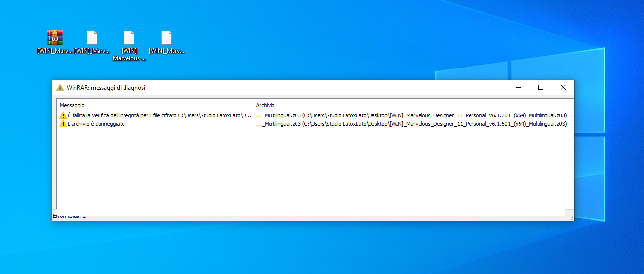Minimize the WinRAR diagnostic messages window
The height and width of the screenshot is (274, 644).
518,87
